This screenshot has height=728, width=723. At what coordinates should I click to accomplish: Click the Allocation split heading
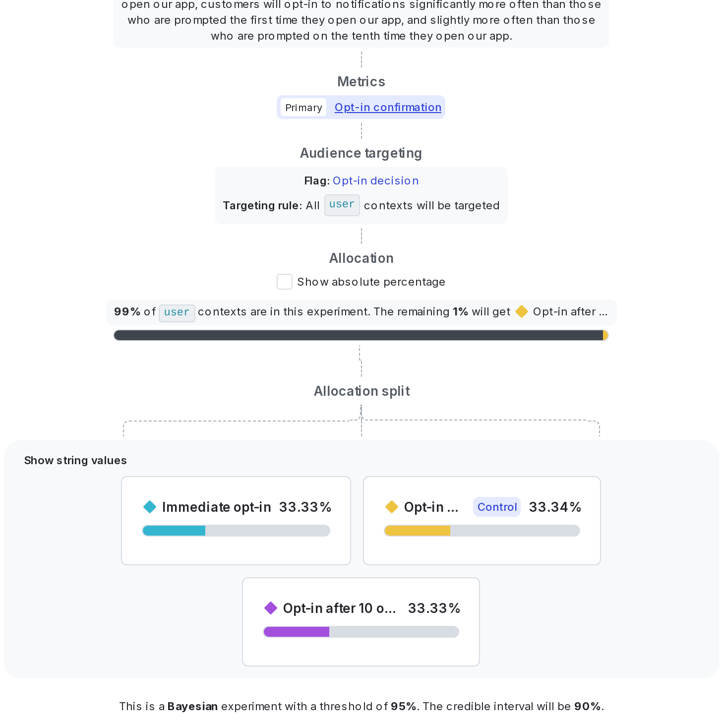(x=361, y=391)
